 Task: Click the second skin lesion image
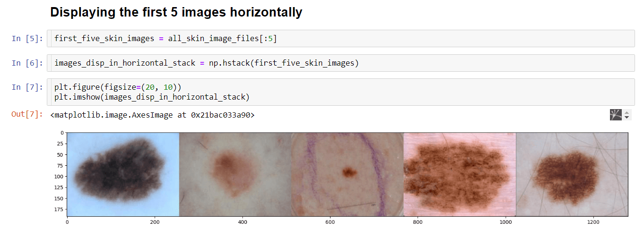(235, 174)
